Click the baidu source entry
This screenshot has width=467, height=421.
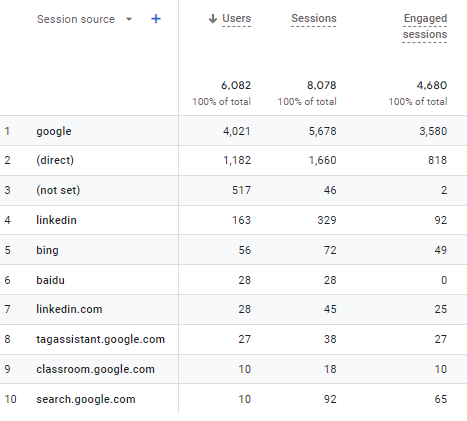coord(50,280)
